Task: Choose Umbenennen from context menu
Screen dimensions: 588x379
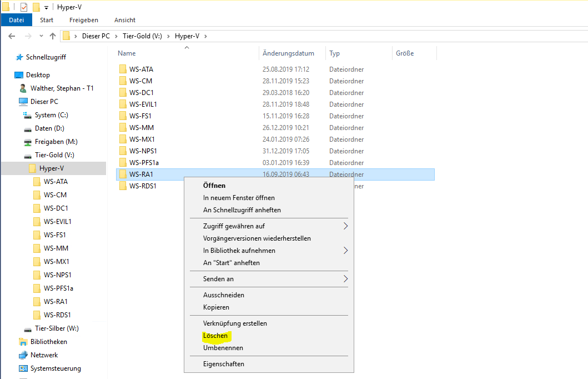Action: click(x=269, y=348)
